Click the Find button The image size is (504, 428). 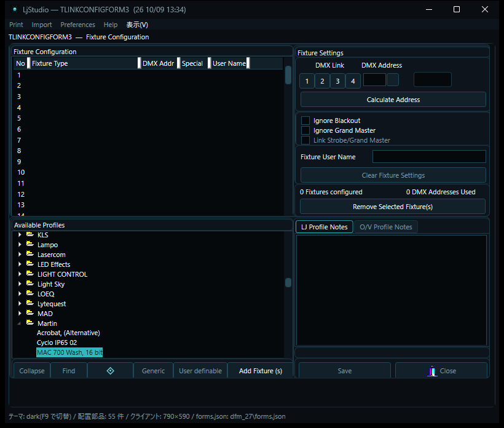coord(68,371)
